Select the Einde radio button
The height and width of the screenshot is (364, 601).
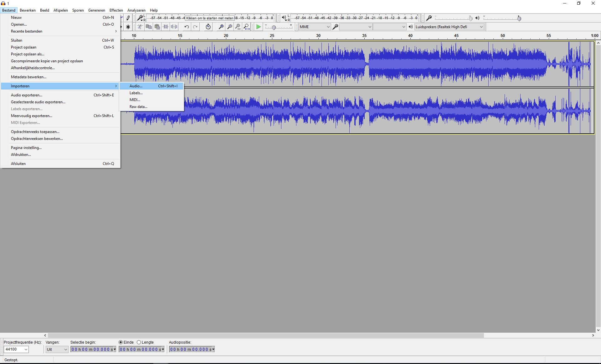[x=121, y=342]
